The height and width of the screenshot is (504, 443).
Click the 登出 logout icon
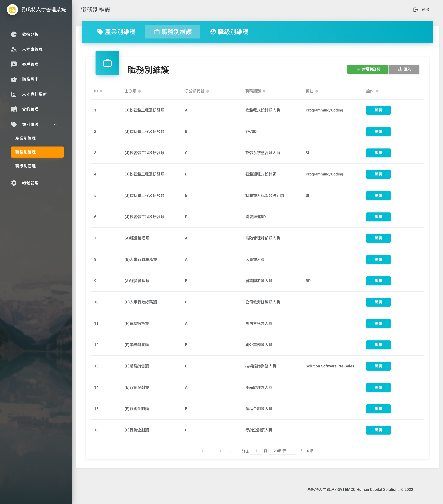[x=416, y=10]
